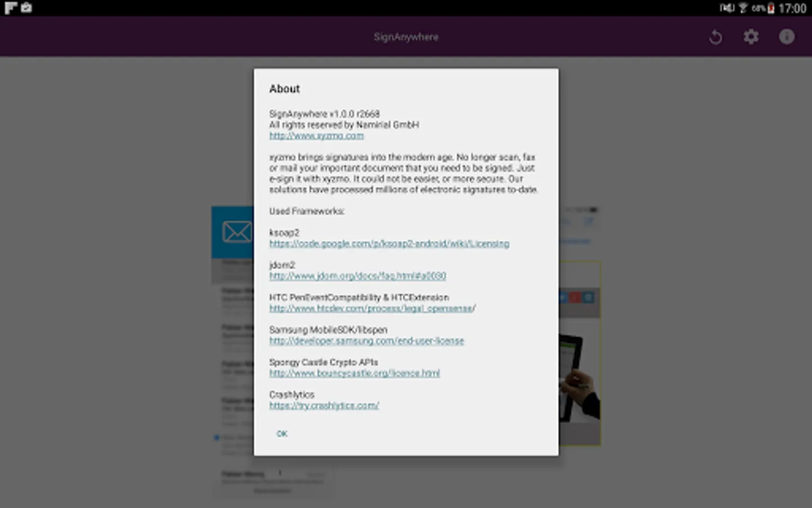Image resolution: width=812 pixels, height=508 pixels.
Task: Click the 'Used Frameworks:' label
Action: click(306, 211)
